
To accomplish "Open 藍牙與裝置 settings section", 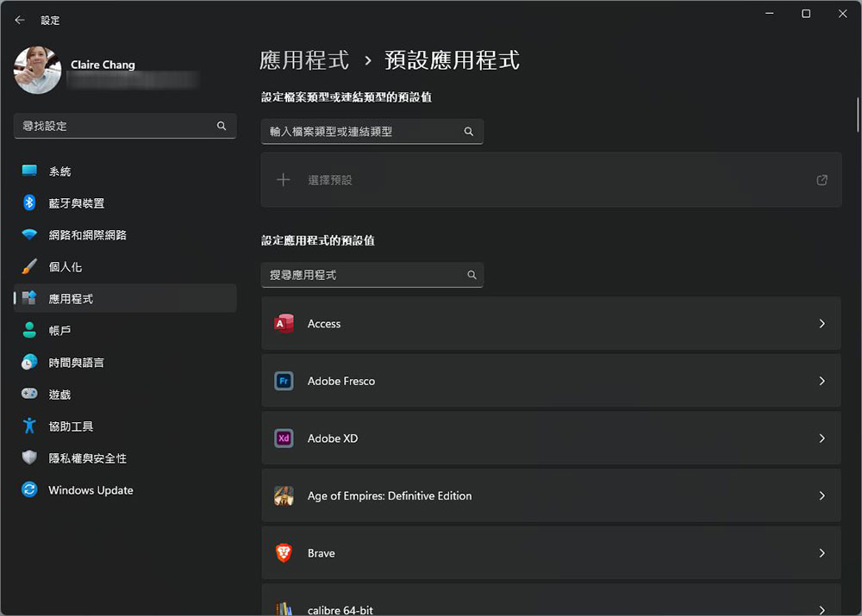I will 125,202.
